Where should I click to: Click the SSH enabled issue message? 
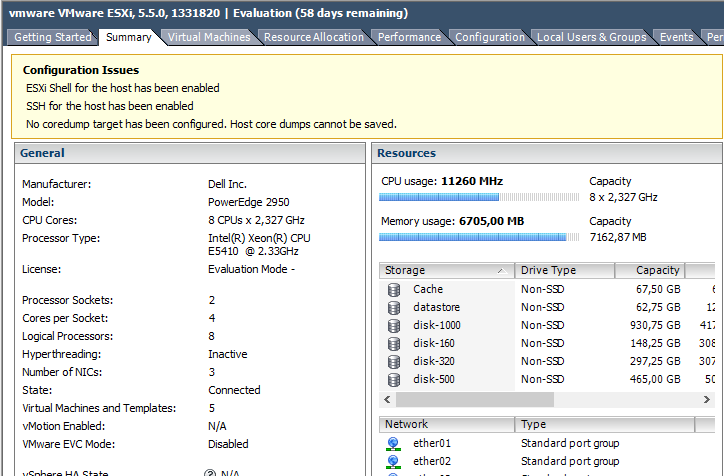110,106
